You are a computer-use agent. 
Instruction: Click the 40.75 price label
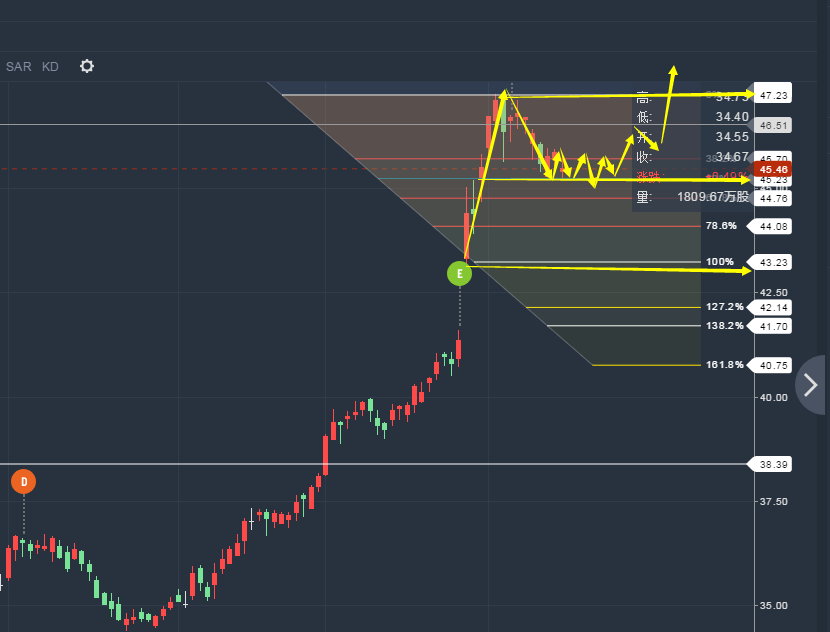773,365
